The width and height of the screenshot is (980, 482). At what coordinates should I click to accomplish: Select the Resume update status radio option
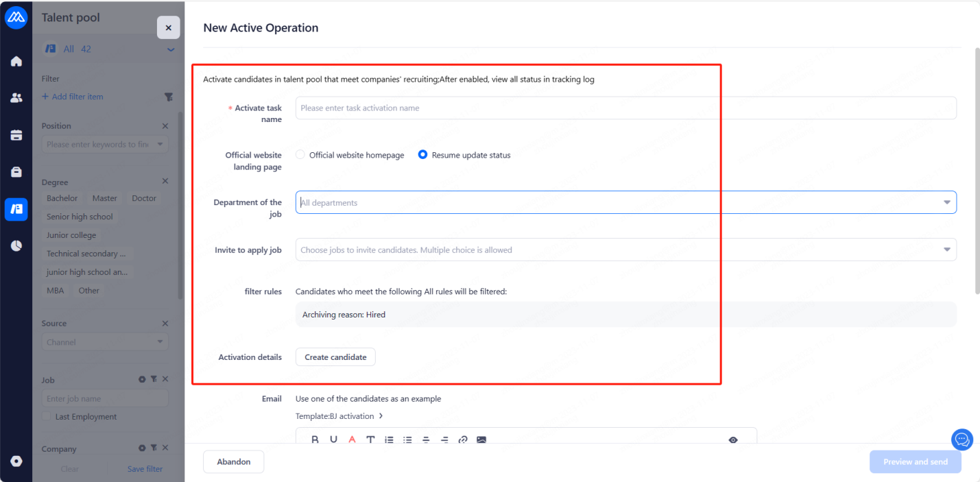[422, 155]
